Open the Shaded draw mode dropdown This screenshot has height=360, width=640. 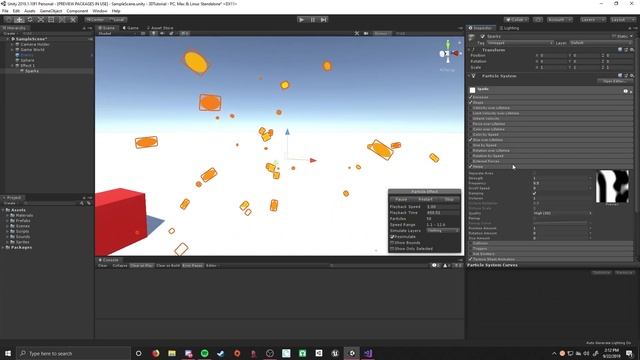pos(117,33)
